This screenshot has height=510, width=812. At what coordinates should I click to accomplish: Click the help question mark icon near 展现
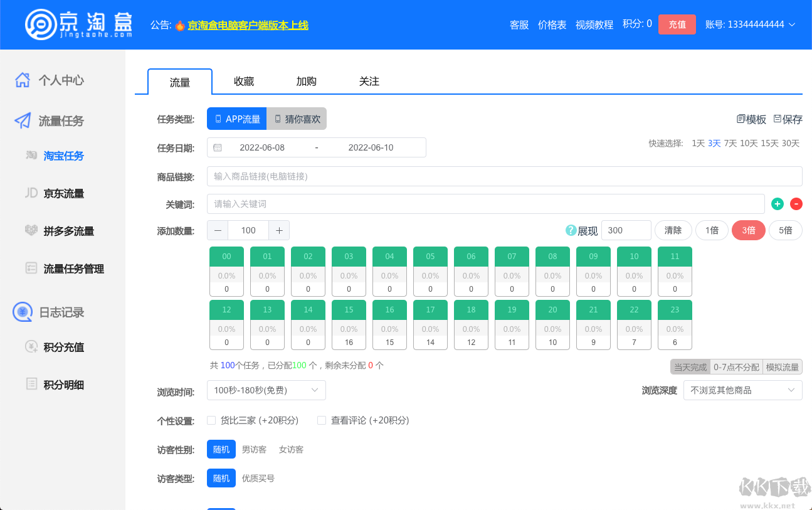[x=571, y=230]
